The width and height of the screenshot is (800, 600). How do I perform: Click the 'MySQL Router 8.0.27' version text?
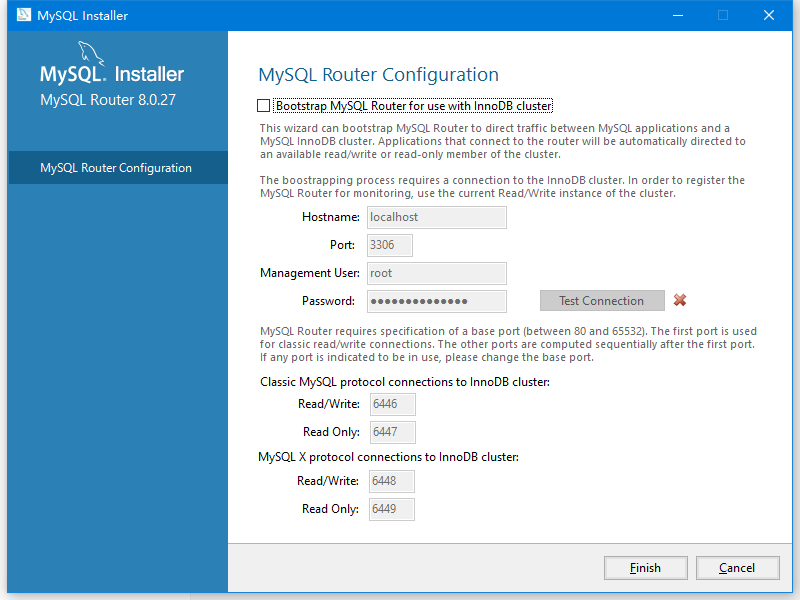click(108, 99)
